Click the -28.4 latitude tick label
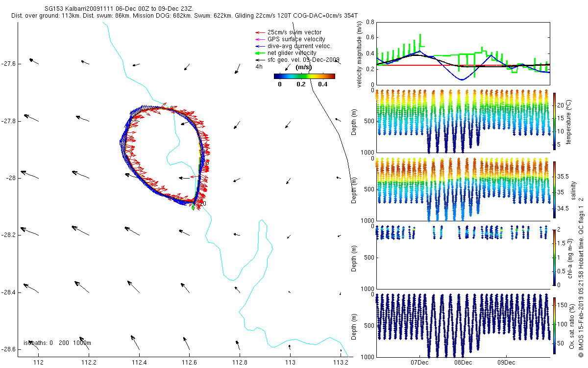The width and height of the screenshot is (588, 368). pyautogui.click(x=9, y=293)
